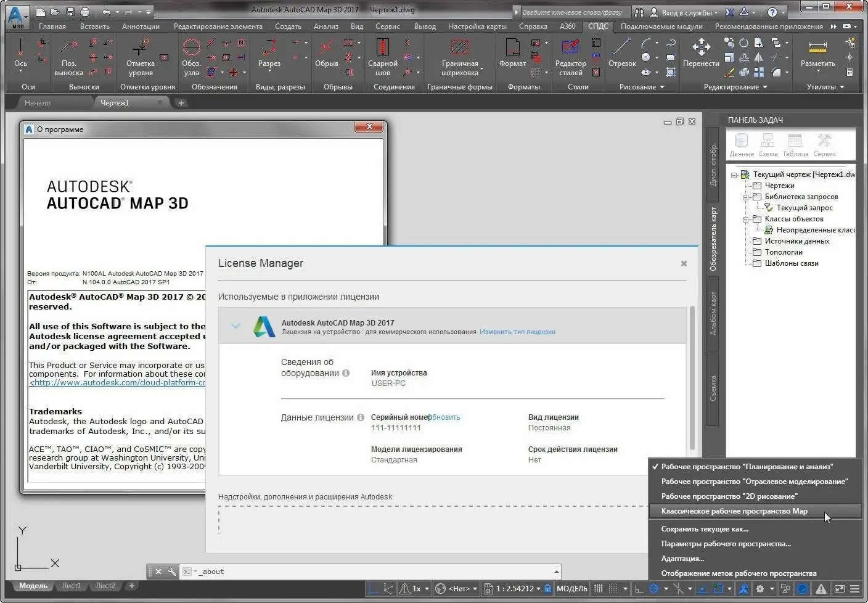Image resolution: width=868 pixels, height=603 pixels.
Task: Click the Undo arrow in quick access toolbar
Action: (x=106, y=12)
